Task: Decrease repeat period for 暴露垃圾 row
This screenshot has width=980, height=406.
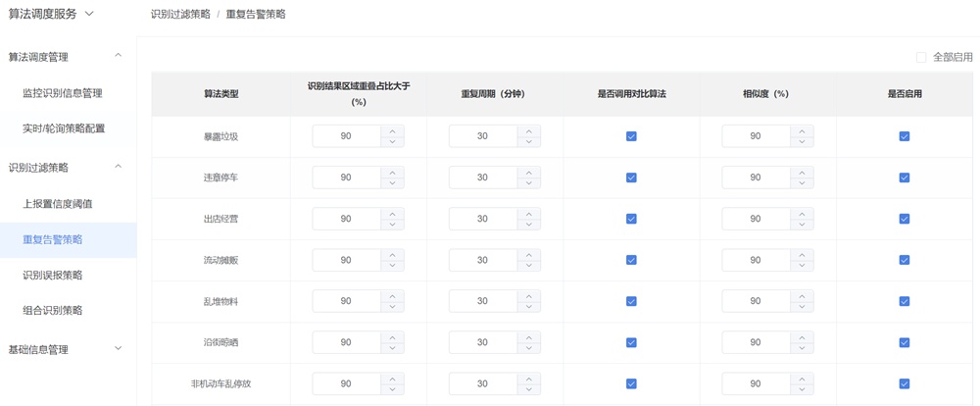Action: [x=529, y=141]
